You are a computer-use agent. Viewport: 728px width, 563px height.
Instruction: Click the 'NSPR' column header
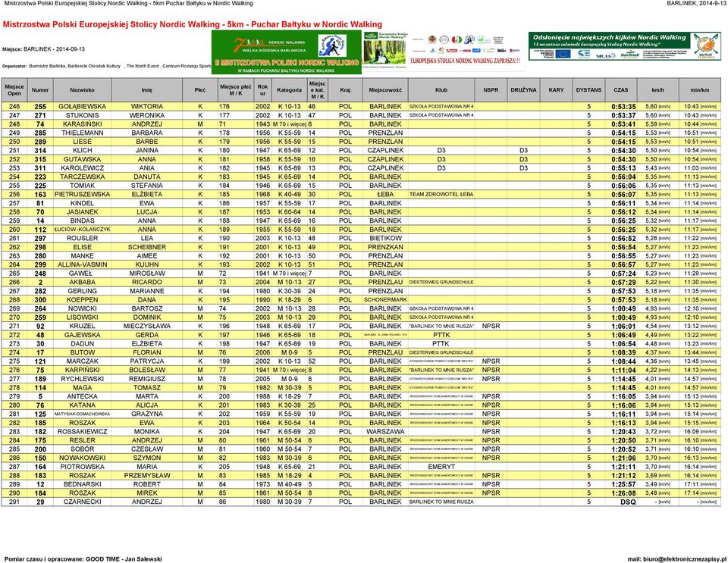pos(491,90)
